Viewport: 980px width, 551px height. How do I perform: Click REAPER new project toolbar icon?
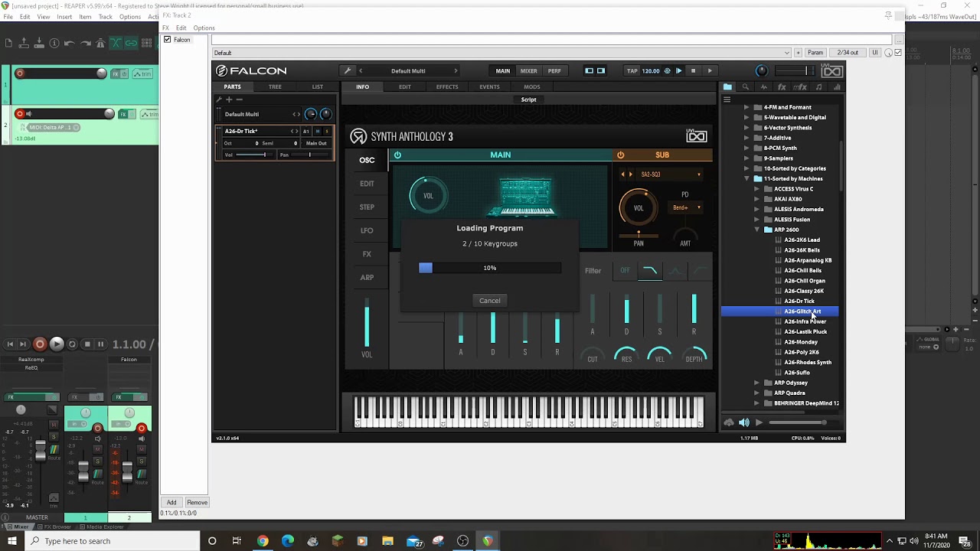8,44
